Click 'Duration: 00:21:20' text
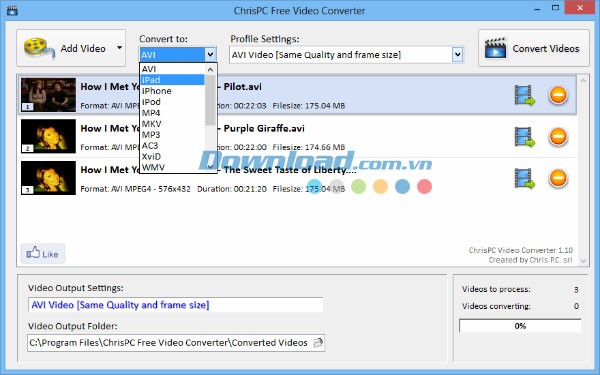The width and height of the screenshot is (600, 375). click(232, 189)
